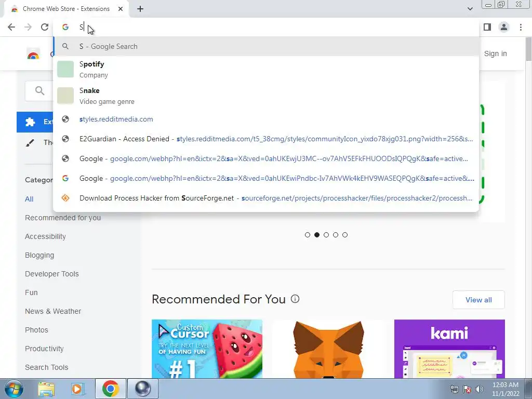Click the taskbar clock showing 12:03 AM
This screenshot has width=532, height=399.
point(506,389)
